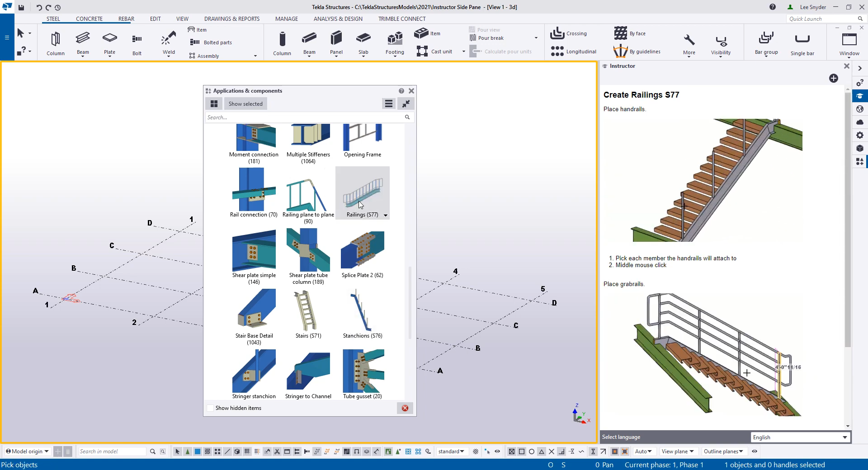The height and width of the screenshot is (470, 868).
Task: Select Stanchions (S76) component
Action: pyautogui.click(x=363, y=314)
